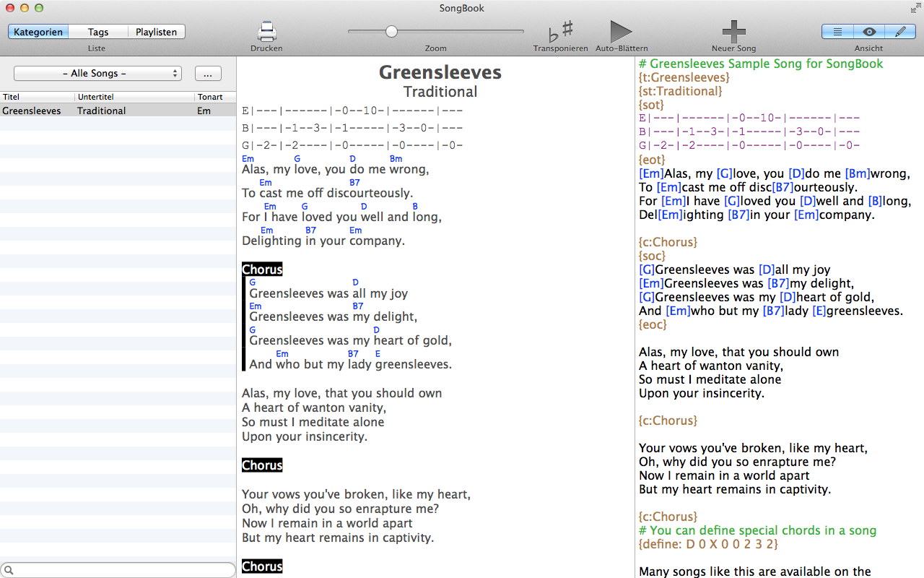
Task: Sort by Untertitel column header
Action: (135, 97)
